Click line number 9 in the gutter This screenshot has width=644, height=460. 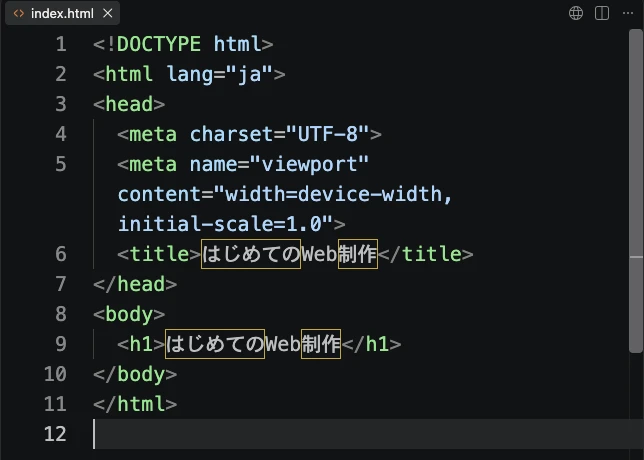coord(61,344)
